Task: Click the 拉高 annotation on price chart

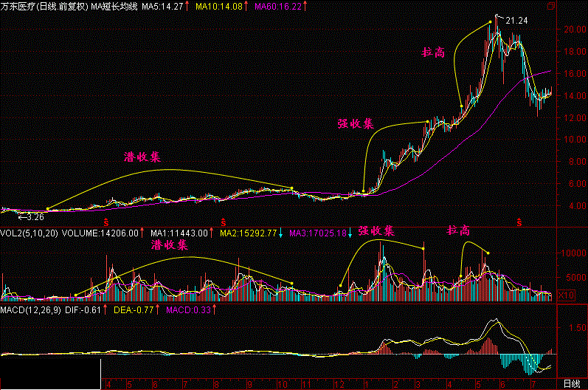Action: 432,53
